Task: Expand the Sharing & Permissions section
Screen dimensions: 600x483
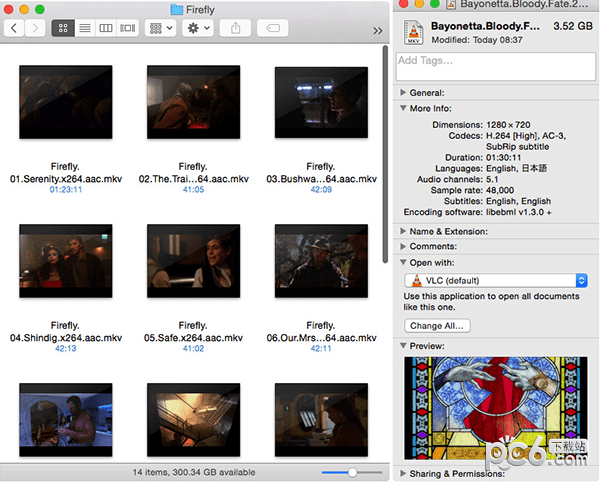Action: click(403, 473)
